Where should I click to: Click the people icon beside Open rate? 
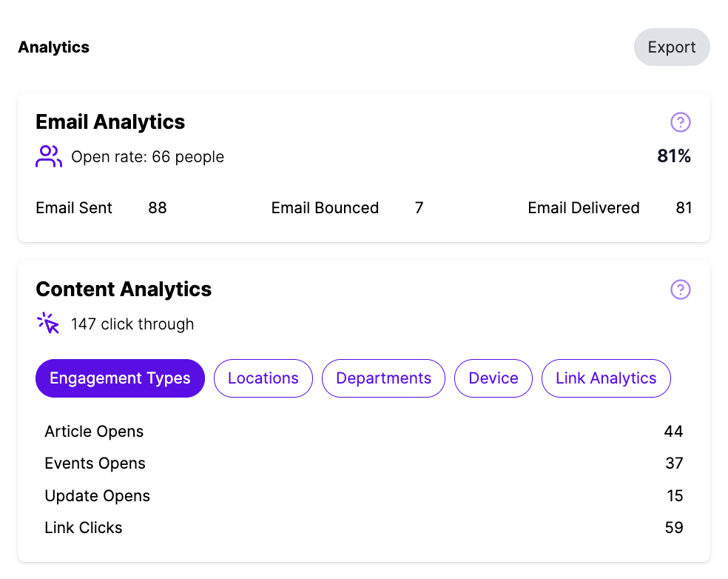click(x=49, y=156)
